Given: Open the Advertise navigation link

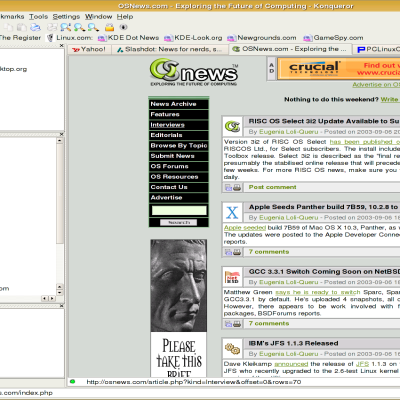Looking at the screenshot, I should click(178, 198).
